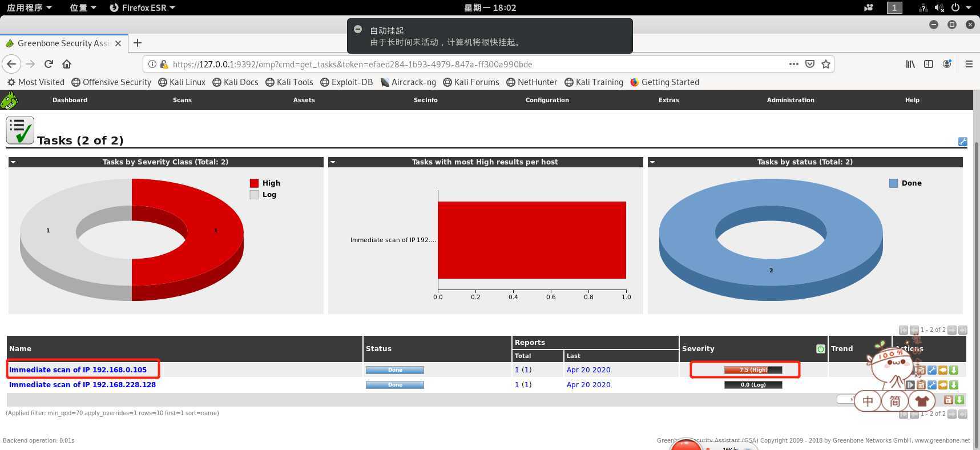
Task: Show Firefox sidebars
Action: pyautogui.click(x=929, y=64)
